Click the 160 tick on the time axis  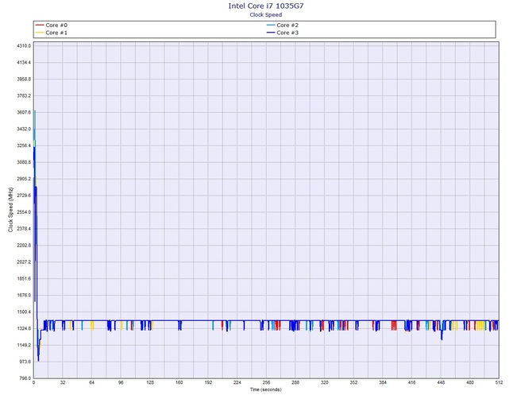coord(179,382)
